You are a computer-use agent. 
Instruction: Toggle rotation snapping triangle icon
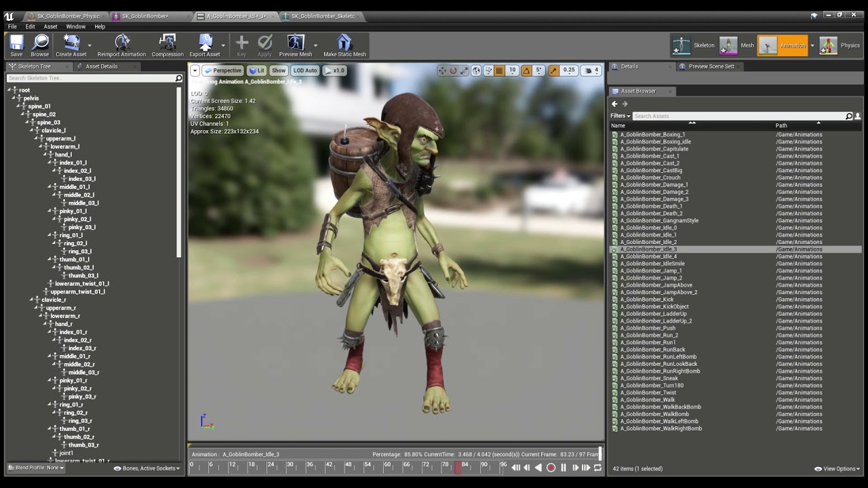(x=526, y=70)
